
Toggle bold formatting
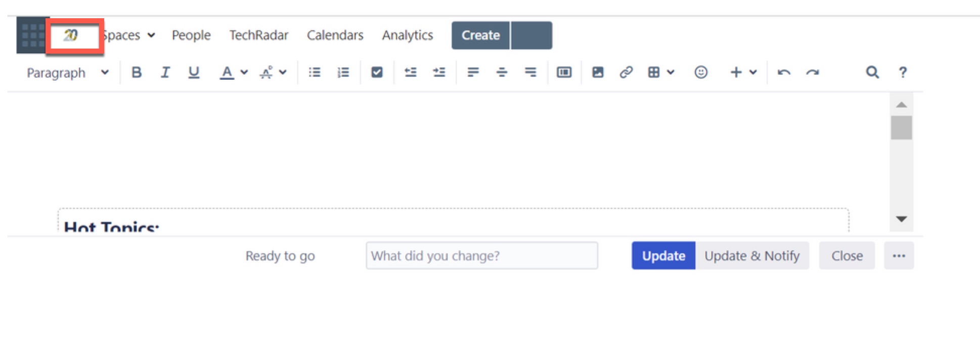coord(136,72)
